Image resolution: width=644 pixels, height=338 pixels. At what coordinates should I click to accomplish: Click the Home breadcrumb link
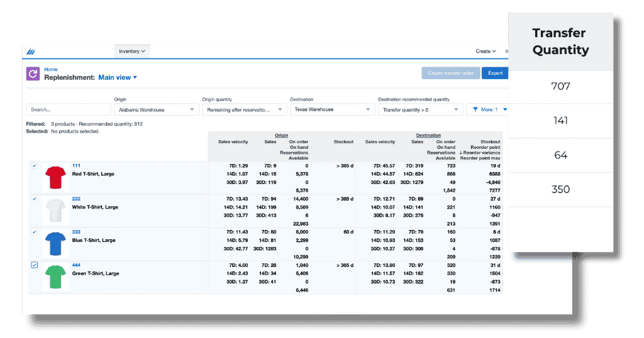tap(51, 70)
